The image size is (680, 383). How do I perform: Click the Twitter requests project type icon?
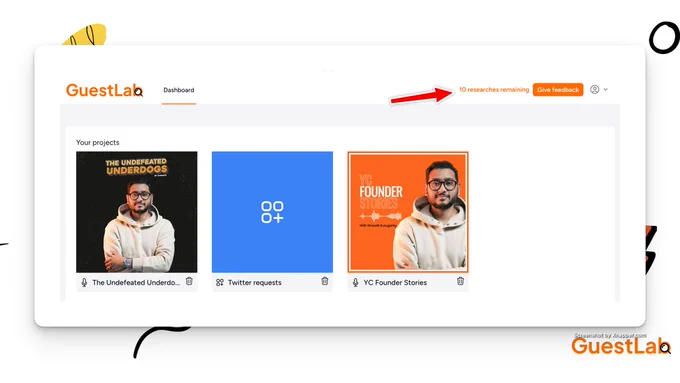(220, 282)
